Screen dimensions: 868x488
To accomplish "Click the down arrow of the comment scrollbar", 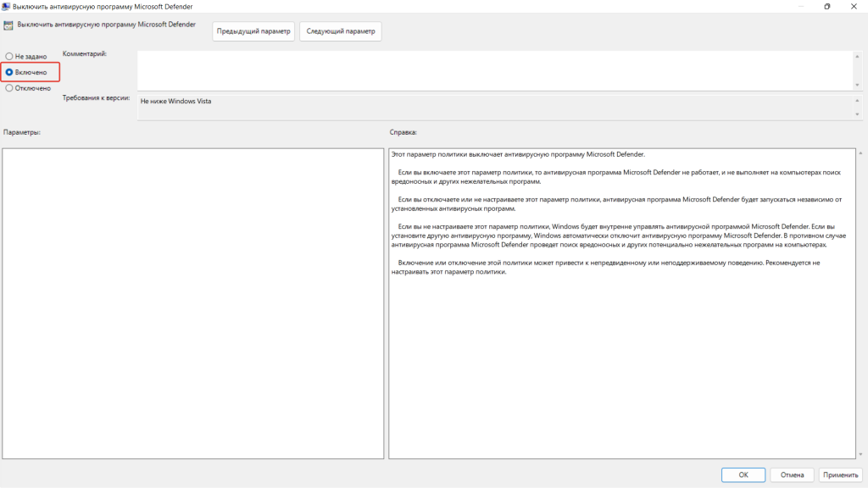I will tap(857, 85).
